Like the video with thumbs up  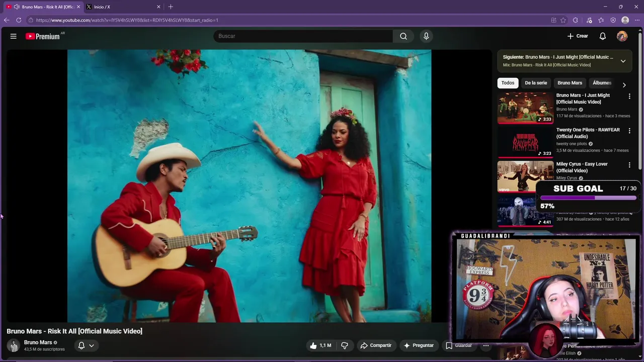(x=320, y=345)
